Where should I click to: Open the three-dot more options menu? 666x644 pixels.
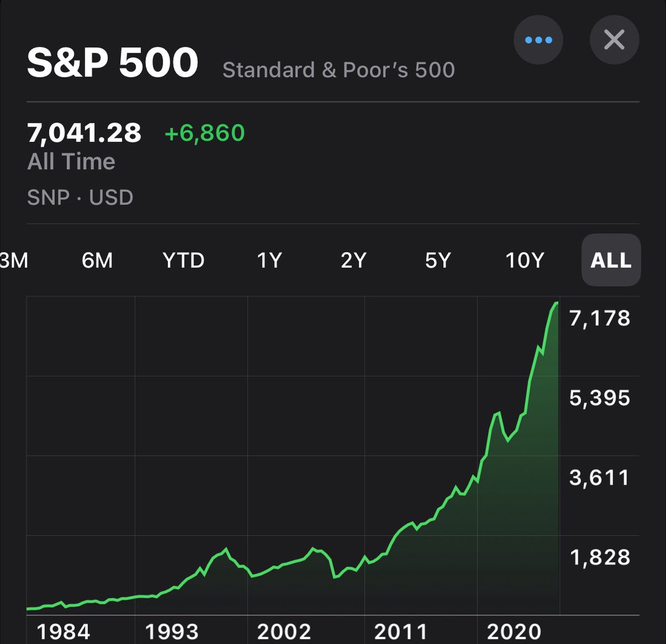click(538, 40)
